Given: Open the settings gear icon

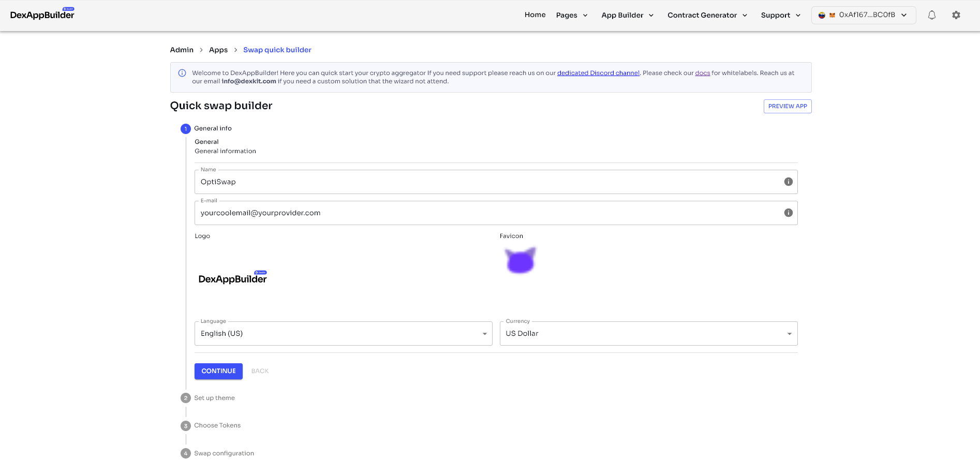Looking at the screenshot, I should coord(956,15).
